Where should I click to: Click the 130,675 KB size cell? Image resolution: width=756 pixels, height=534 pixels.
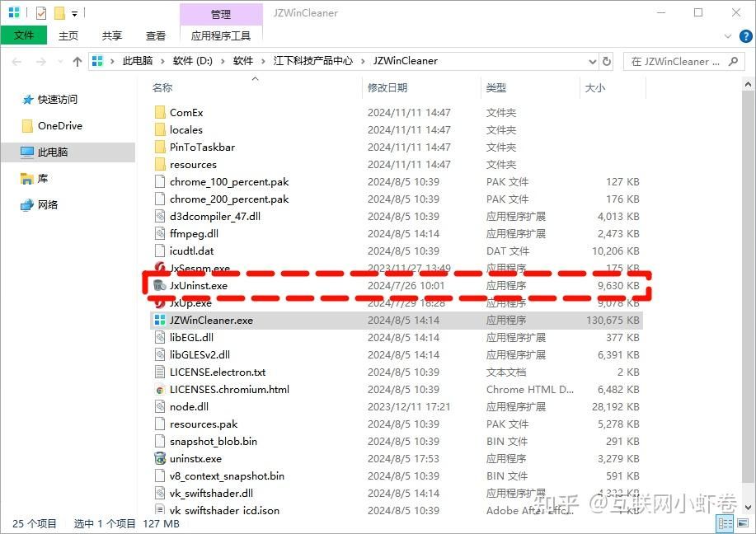[613, 320]
